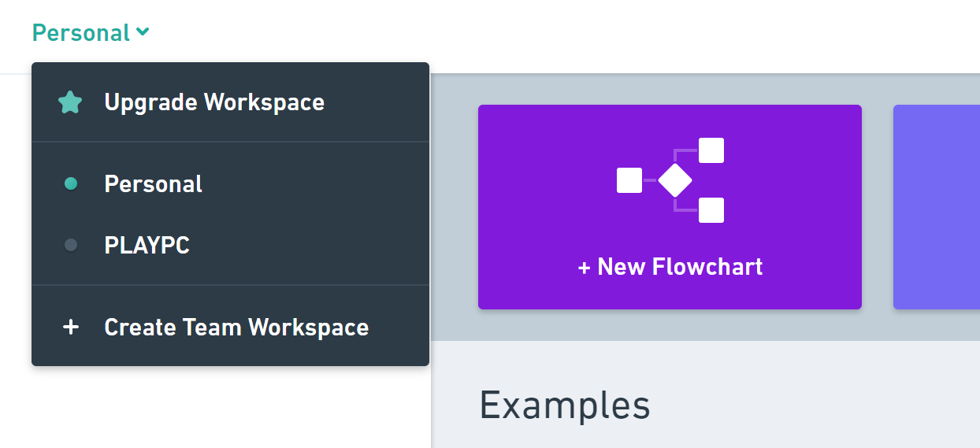Collapse the menu using the teal chevron arrow
Image resolution: width=980 pixels, height=448 pixels.
[143, 32]
